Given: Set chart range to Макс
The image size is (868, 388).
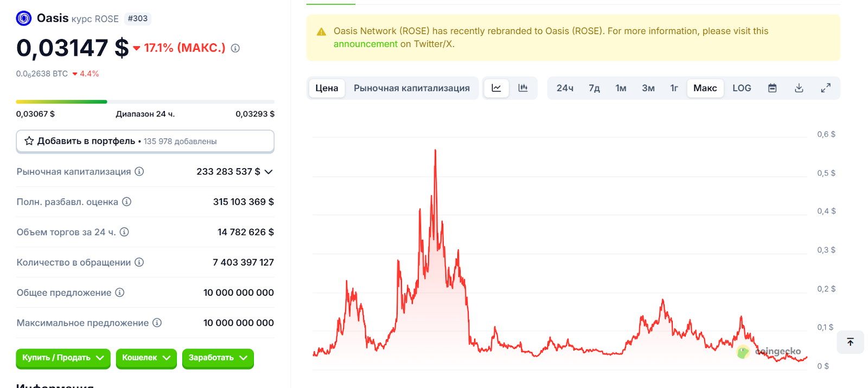Looking at the screenshot, I should pos(705,88).
